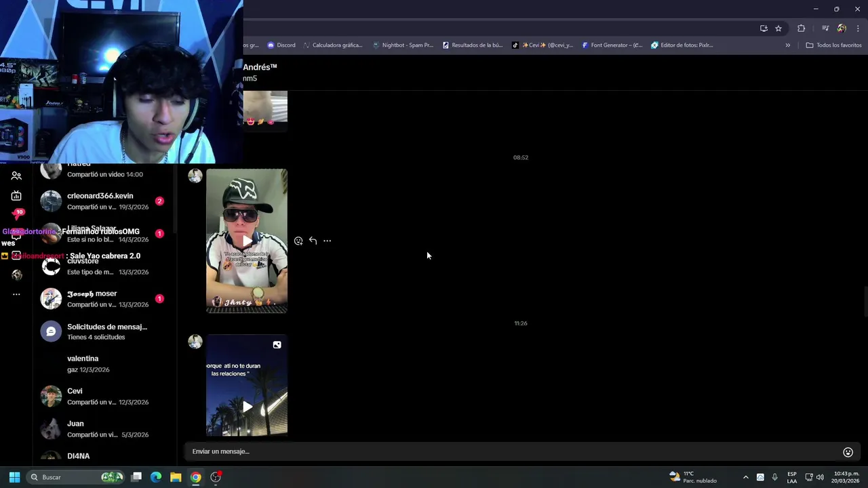Open the Cevi TikTok bookmark
The image size is (868, 488).
click(x=542, y=45)
